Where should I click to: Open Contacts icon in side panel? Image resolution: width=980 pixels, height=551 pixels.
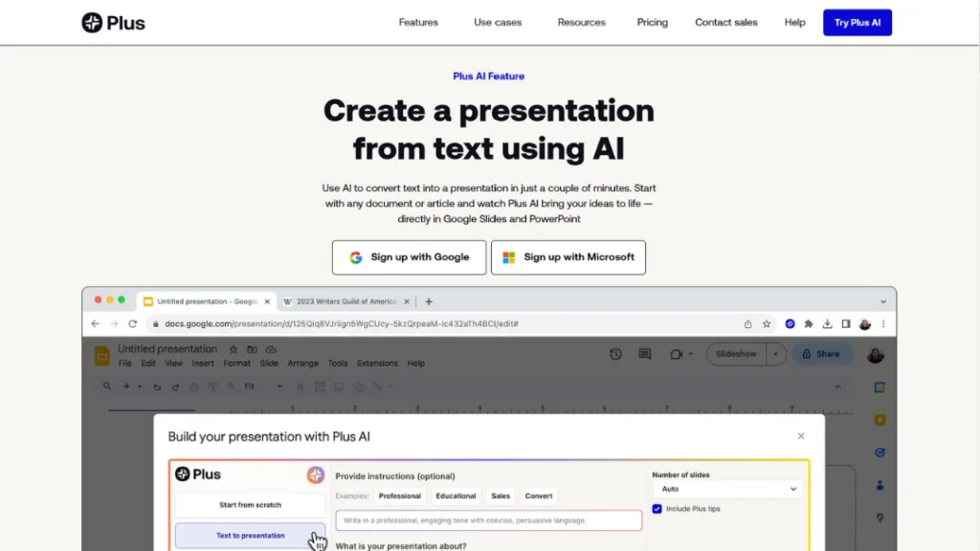tap(880, 485)
